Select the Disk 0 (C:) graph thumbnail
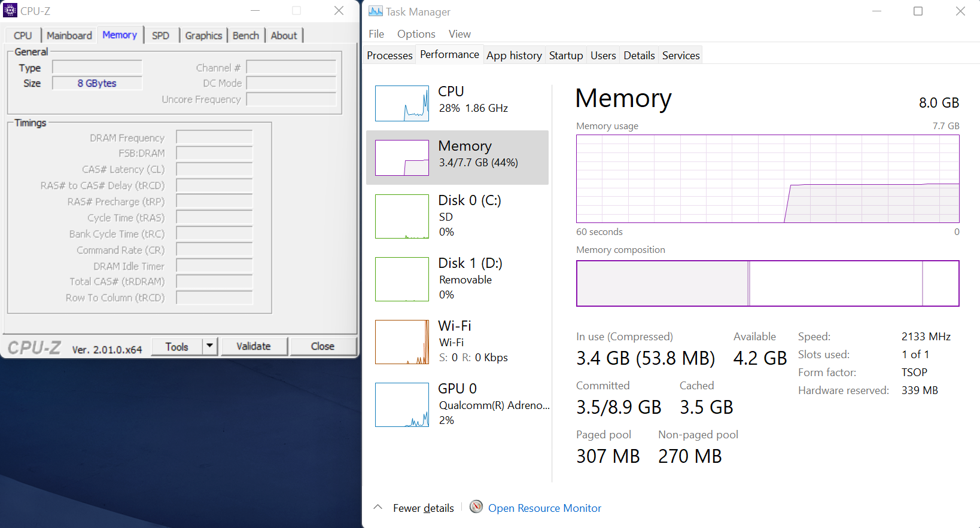 [x=401, y=216]
